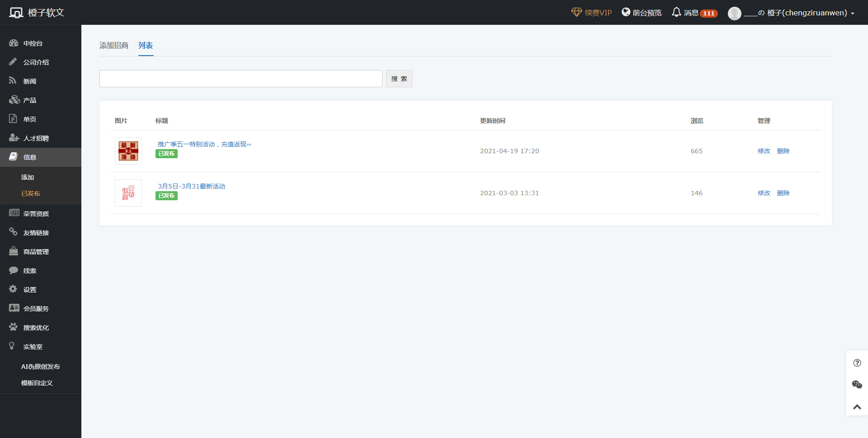Open the 中控台 dashboard icon in sidebar
Screen dimensions: 868x438
tap(14, 43)
